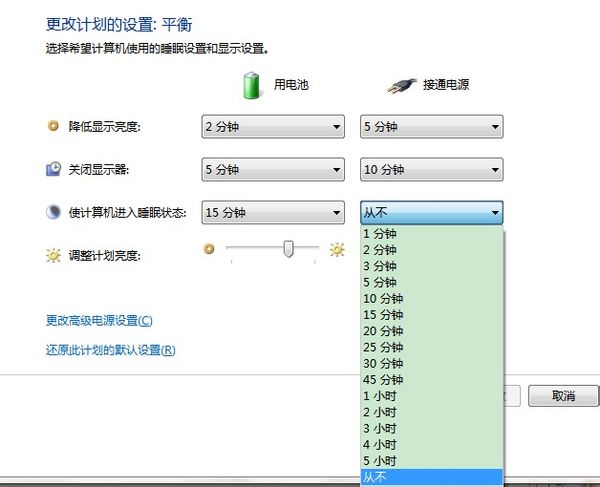Open battery turn off display dropdown 5 分钟
This screenshot has width=600, height=487.
pos(273,169)
